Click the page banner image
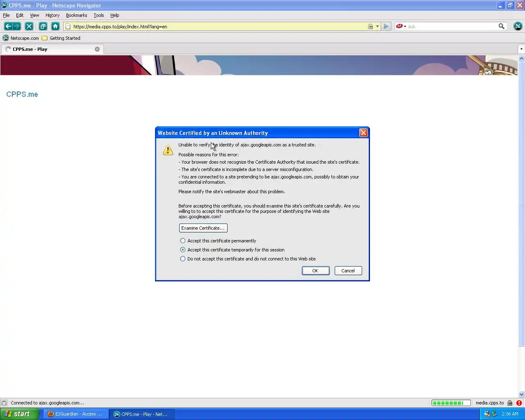 pos(259,65)
